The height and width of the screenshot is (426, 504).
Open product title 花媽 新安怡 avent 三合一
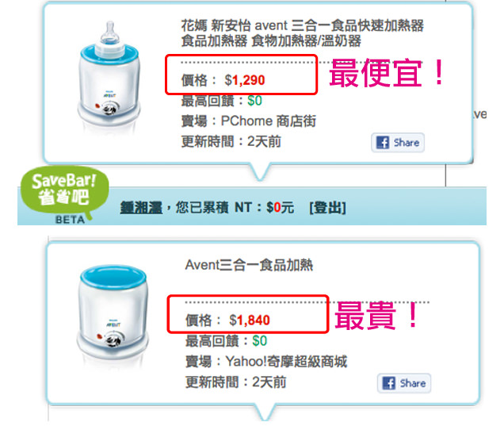tap(302, 33)
